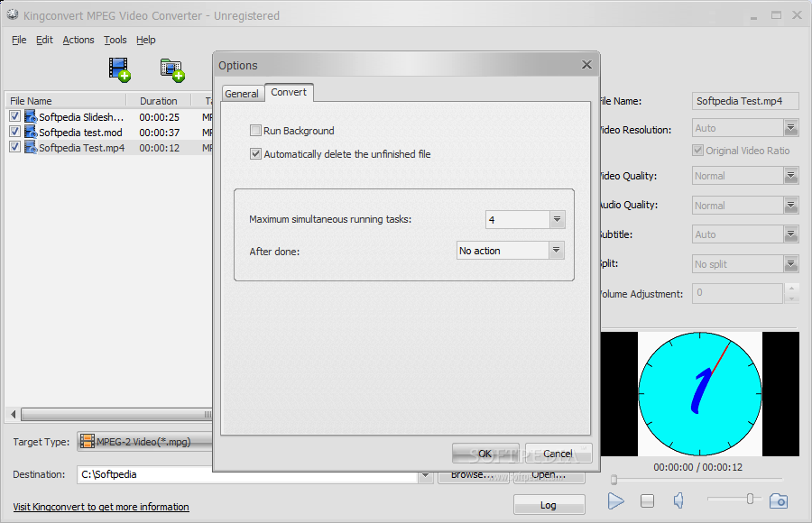Click the clock video preview thumbnail

click(700, 393)
